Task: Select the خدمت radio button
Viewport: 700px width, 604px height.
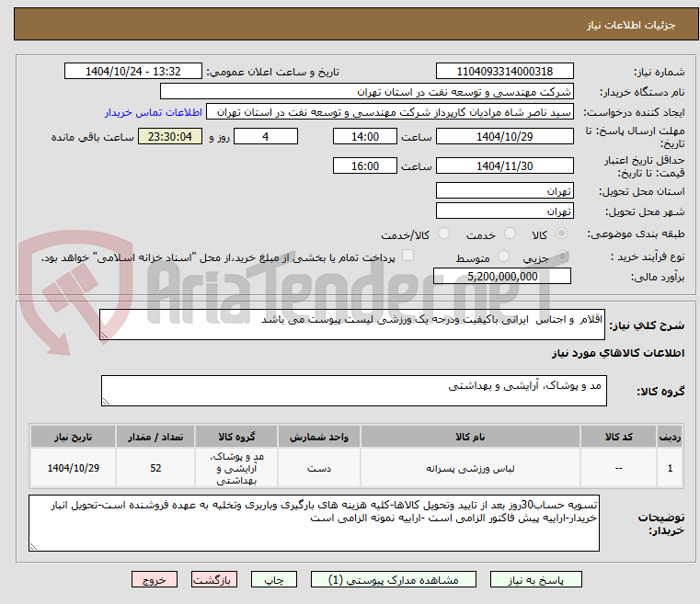Action: pyautogui.click(x=510, y=234)
